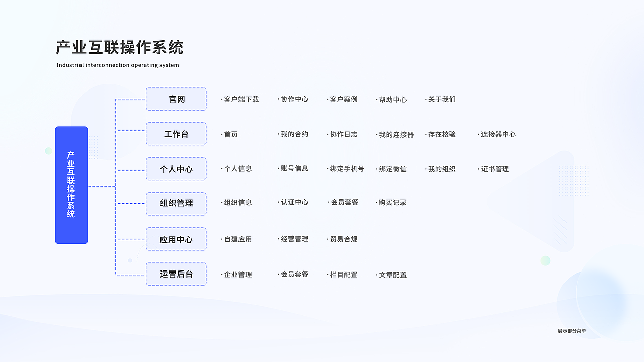The height and width of the screenshot is (362, 644).
Task: Click 贸易合规 under 应用中心
Action: 342,239
